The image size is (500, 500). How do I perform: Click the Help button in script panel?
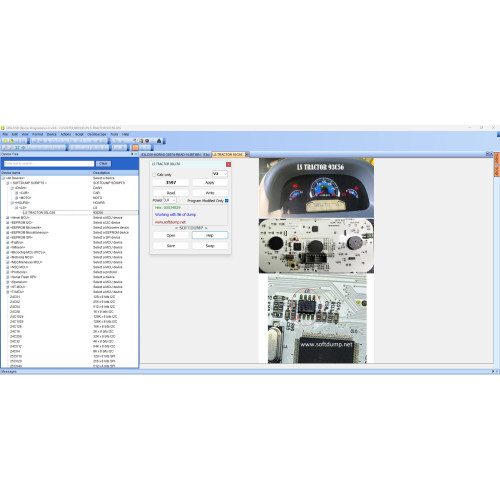[210, 235]
